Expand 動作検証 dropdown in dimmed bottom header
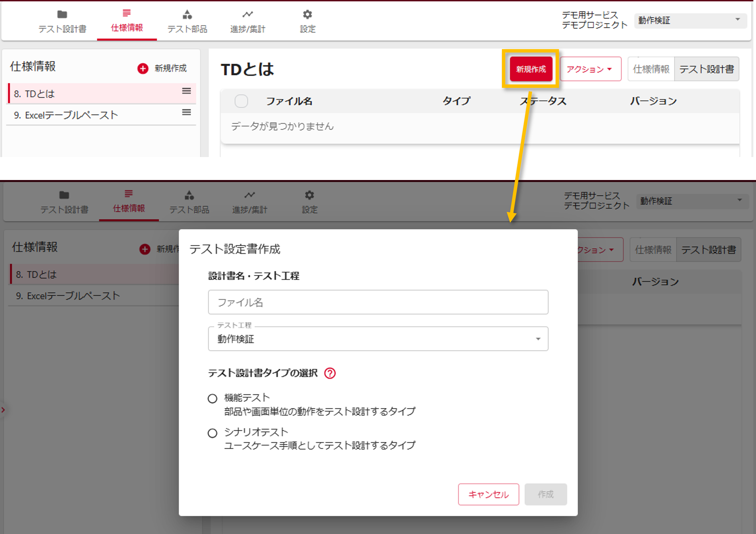The image size is (756, 534). 692,201
